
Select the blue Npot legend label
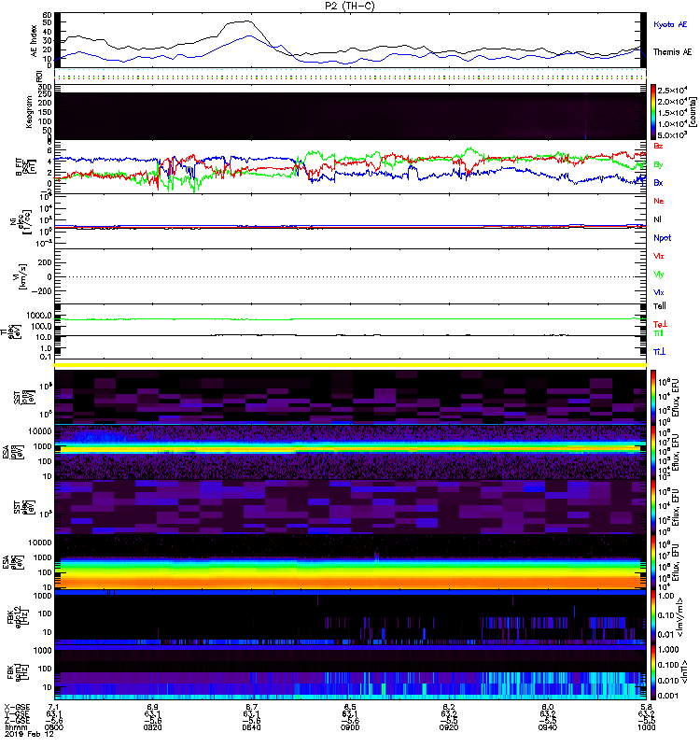(663, 238)
